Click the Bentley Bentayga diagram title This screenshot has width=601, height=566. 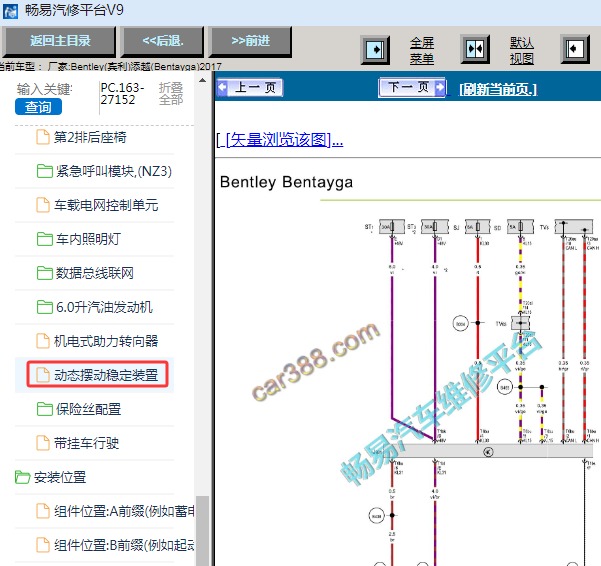coord(286,182)
